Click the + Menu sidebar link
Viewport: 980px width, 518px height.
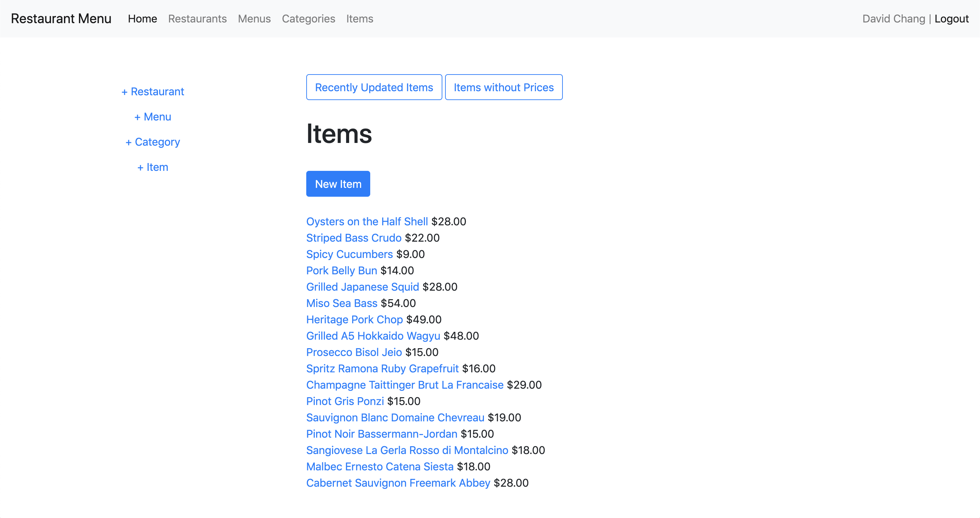pos(152,116)
